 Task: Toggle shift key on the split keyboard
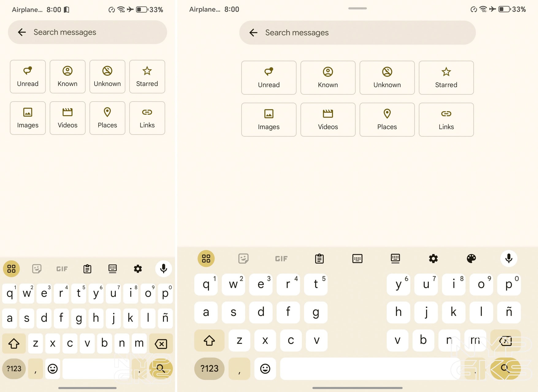(x=209, y=340)
